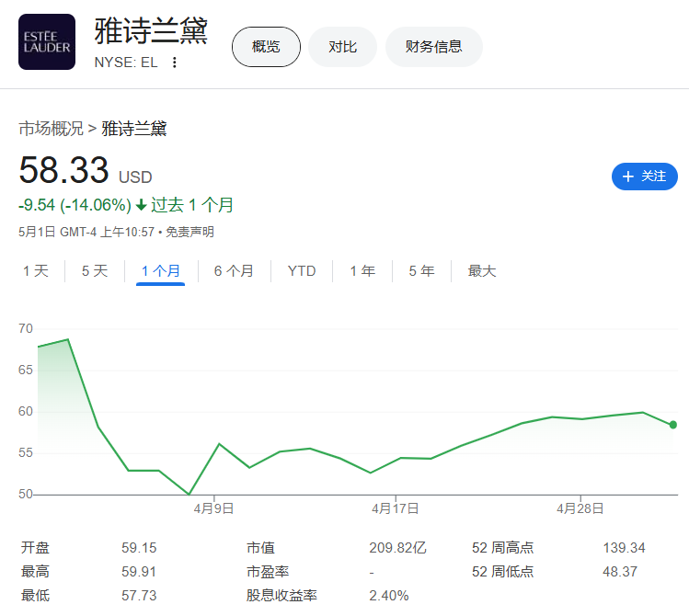Click the 雅诗兰黛 breadcrumb text
The height and width of the screenshot is (616, 689).
click(x=134, y=129)
